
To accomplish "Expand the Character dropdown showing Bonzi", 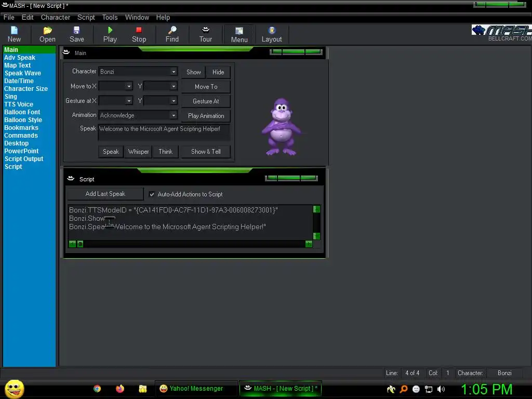I will point(174,72).
